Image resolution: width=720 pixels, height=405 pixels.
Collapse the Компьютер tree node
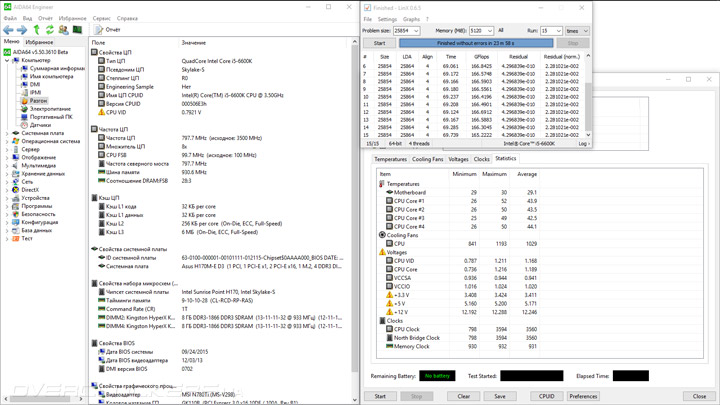[x=6, y=60]
